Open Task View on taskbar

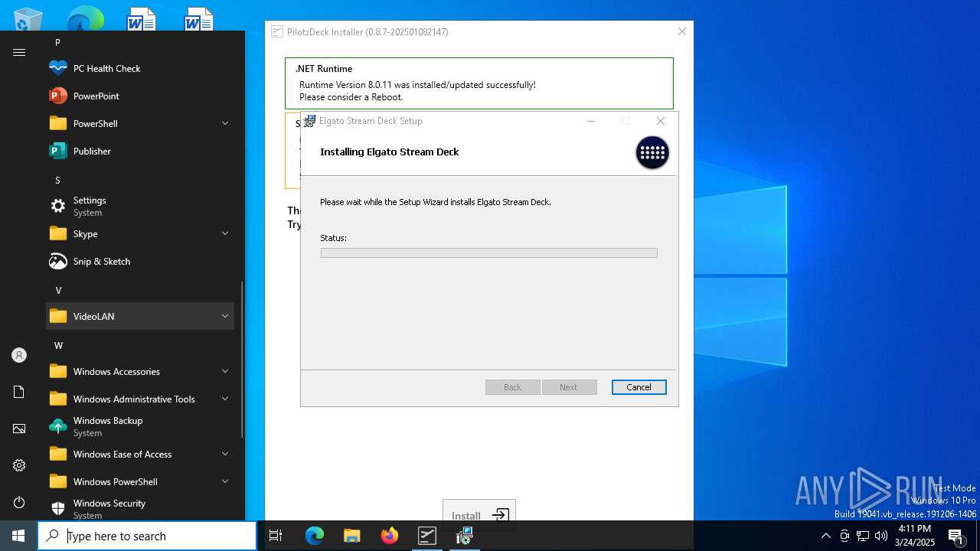(x=276, y=536)
